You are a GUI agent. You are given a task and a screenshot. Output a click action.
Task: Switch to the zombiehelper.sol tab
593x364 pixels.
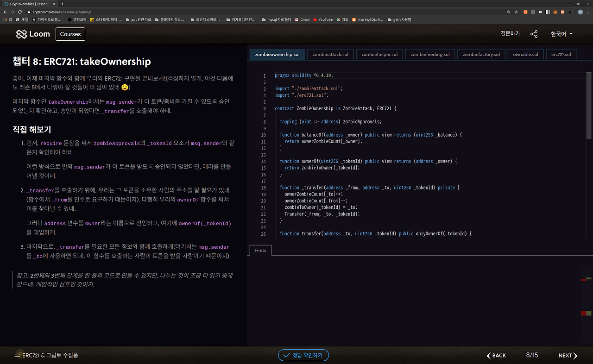coord(379,54)
